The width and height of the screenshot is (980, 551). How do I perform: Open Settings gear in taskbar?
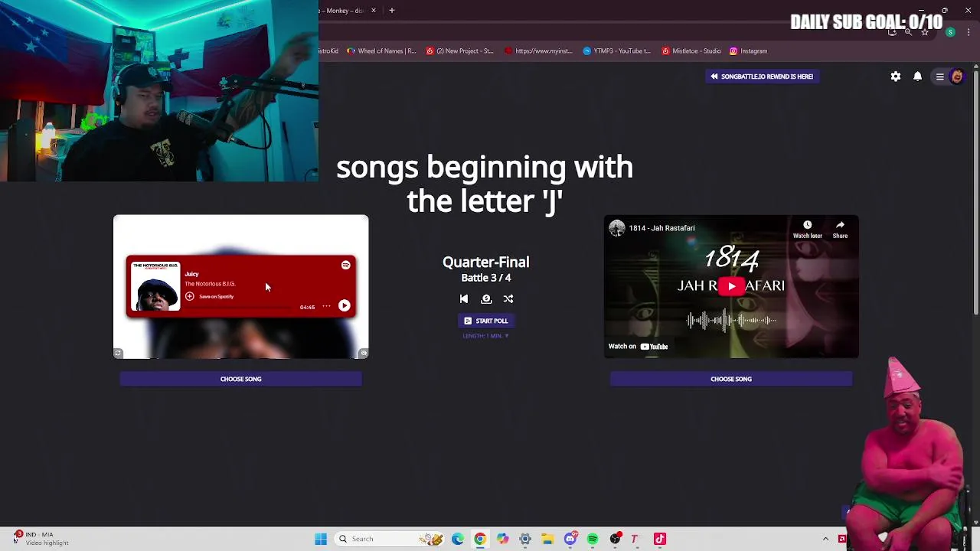tap(525, 539)
